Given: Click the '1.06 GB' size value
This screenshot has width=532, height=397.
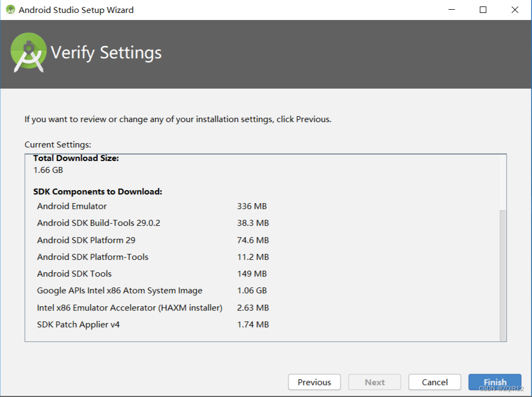Looking at the screenshot, I should [252, 291].
